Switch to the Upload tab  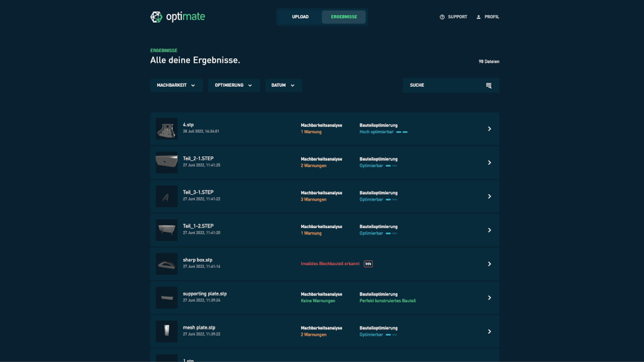(300, 17)
